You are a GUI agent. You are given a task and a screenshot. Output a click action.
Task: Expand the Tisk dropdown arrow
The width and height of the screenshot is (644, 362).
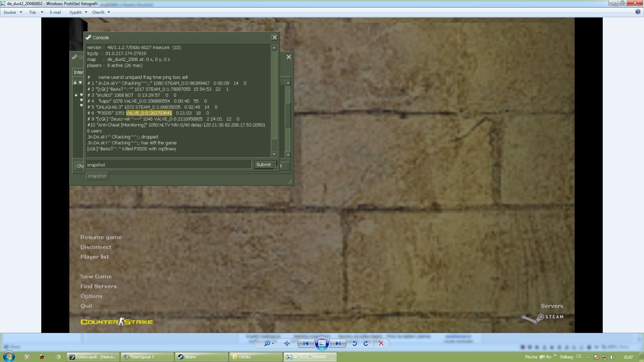coord(42,12)
